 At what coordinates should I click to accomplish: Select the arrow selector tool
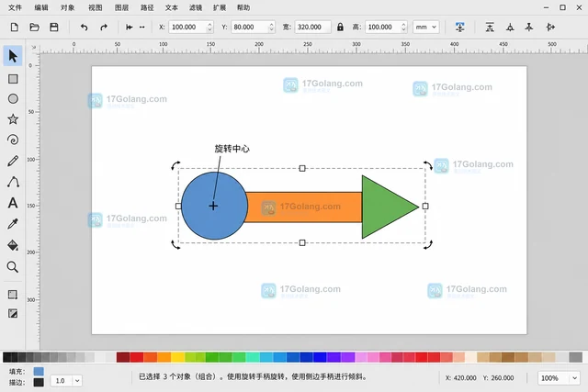pos(13,56)
